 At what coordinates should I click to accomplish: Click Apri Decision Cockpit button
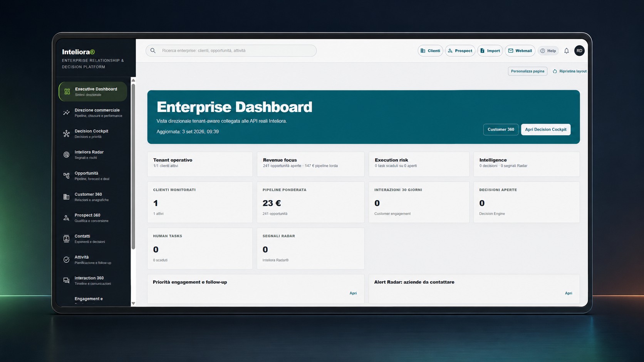545,130
